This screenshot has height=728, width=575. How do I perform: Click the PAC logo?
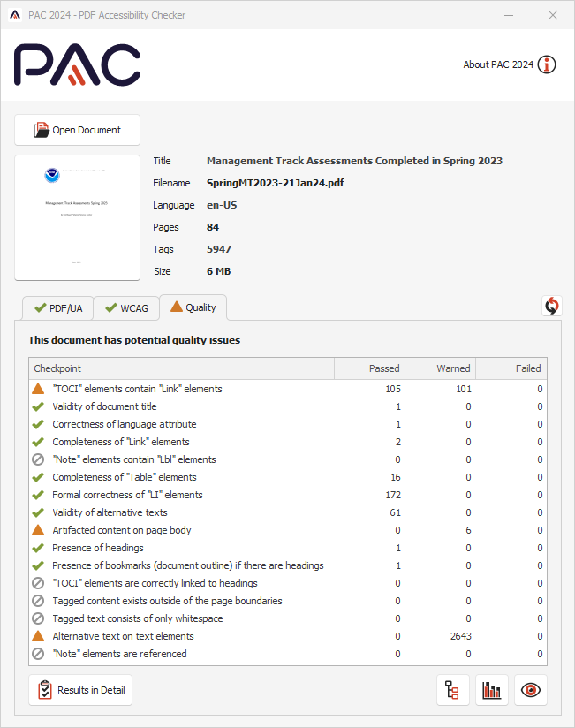pos(77,65)
